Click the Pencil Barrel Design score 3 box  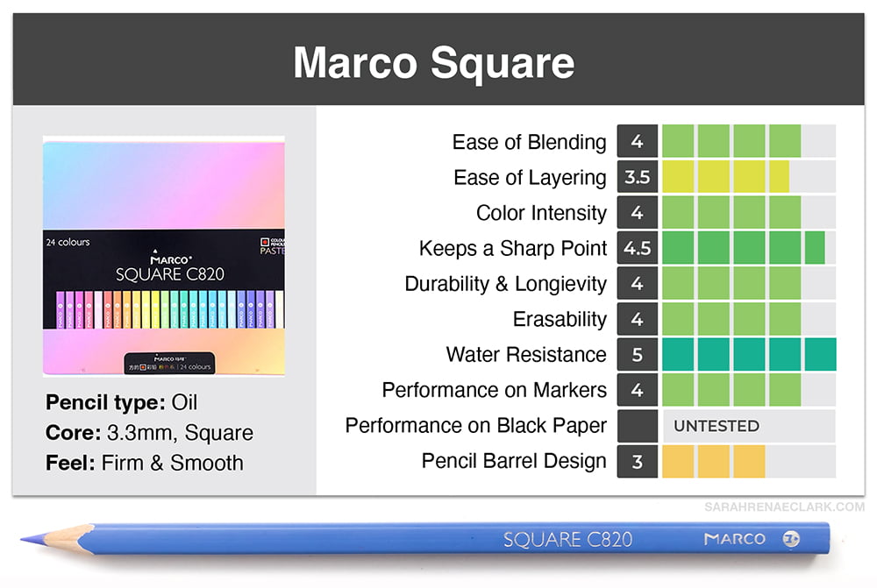pyautogui.click(x=637, y=461)
